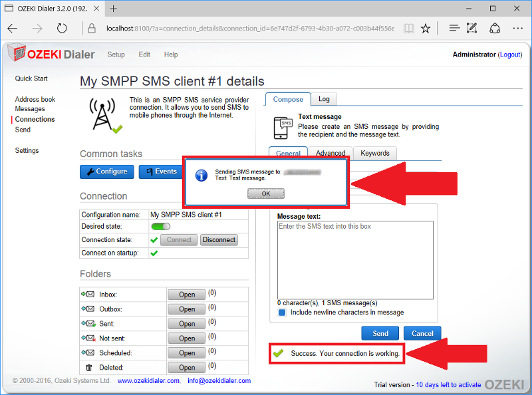Click inside the Message text box

pyautogui.click(x=355, y=259)
